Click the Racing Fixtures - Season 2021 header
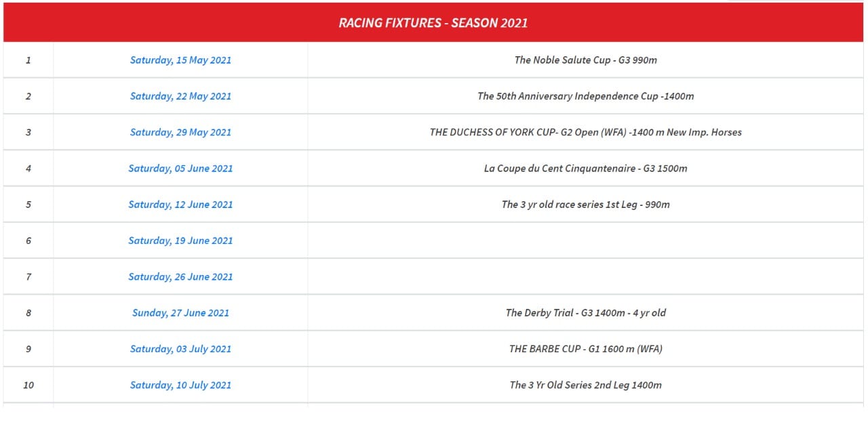The height and width of the screenshot is (422, 868). [x=433, y=22]
